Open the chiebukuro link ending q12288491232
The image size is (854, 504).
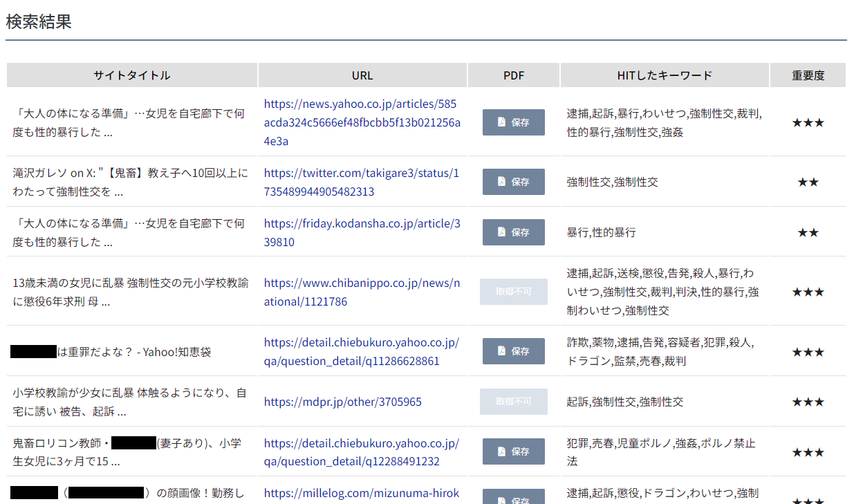click(361, 451)
